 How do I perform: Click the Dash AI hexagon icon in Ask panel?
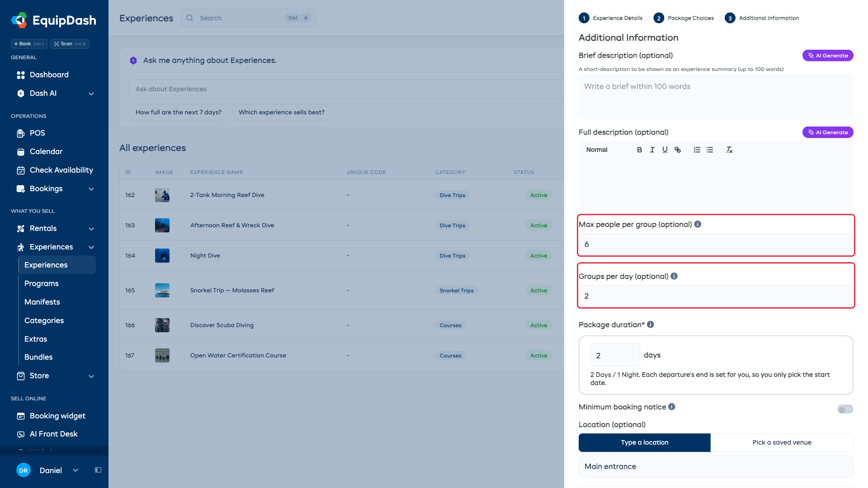(133, 61)
